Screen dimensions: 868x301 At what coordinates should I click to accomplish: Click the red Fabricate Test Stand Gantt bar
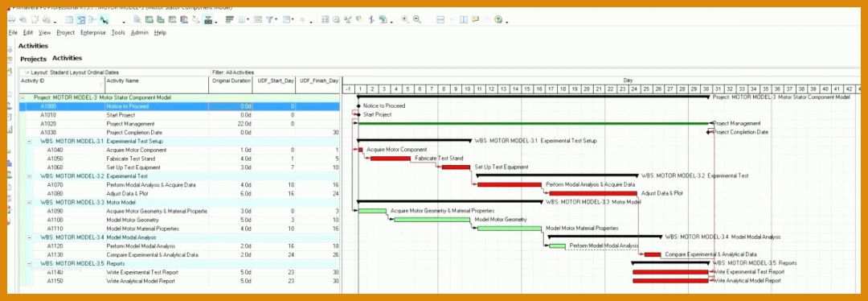pyautogui.click(x=391, y=159)
